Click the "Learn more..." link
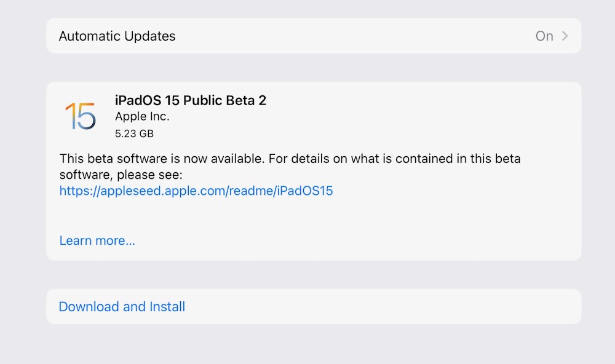 (97, 240)
